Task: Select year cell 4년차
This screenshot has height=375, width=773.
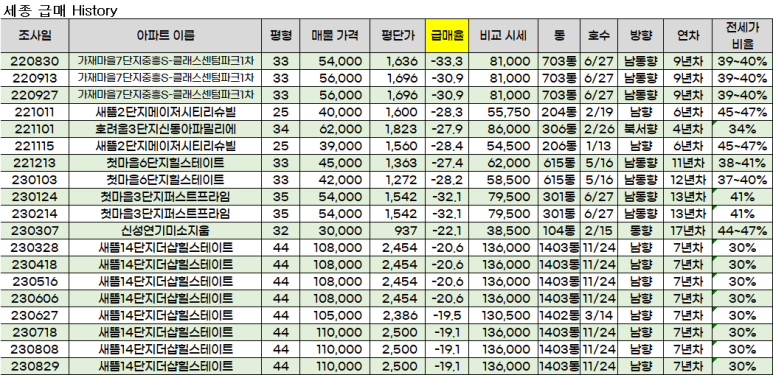Action: coord(688,129)
